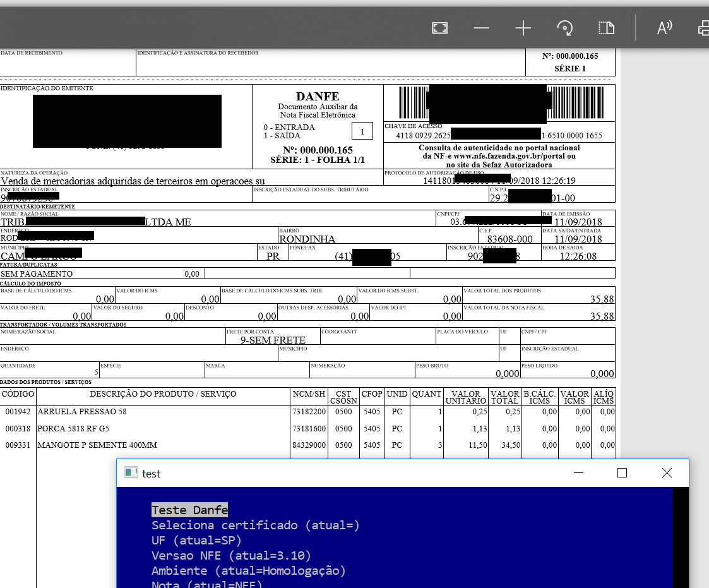709x588 pixels.
Task: Click the Entrada/Saída box showing 1
Action: point(362,131)
